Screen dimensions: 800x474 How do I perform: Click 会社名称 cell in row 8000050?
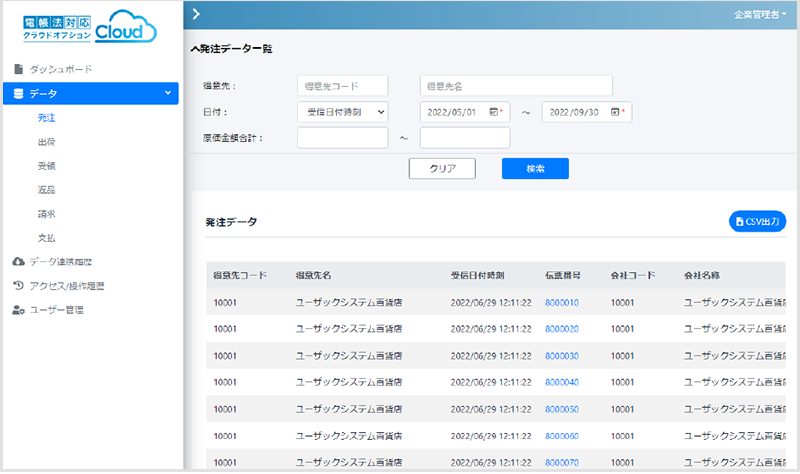pos(735,409)
